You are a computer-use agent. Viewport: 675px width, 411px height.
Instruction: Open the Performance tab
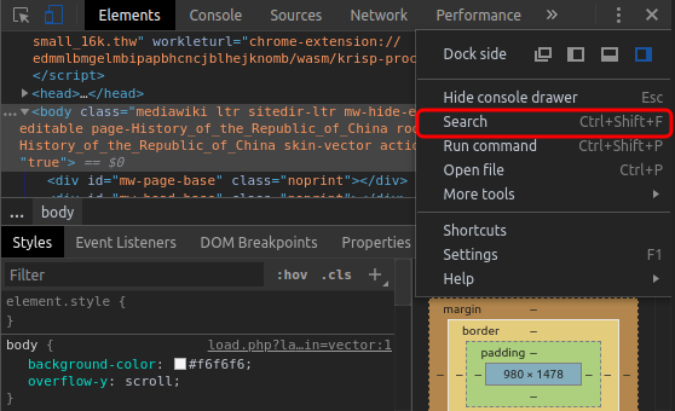click(x=478, y=15)
